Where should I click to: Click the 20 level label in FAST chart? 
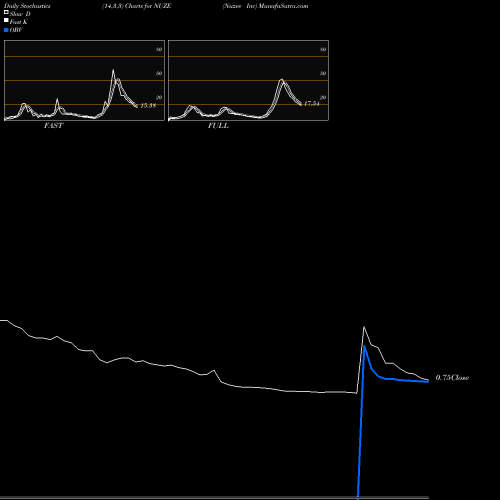(x=159, y=97)
